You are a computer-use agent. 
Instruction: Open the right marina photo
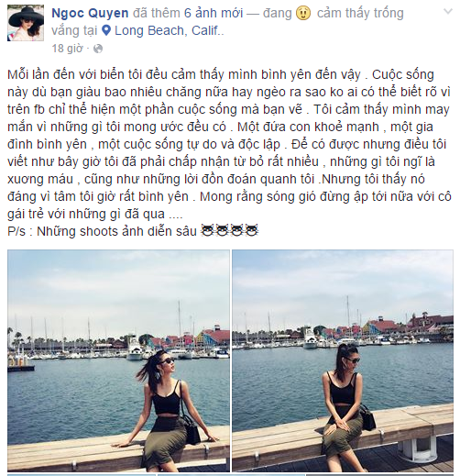click(343, 360)
